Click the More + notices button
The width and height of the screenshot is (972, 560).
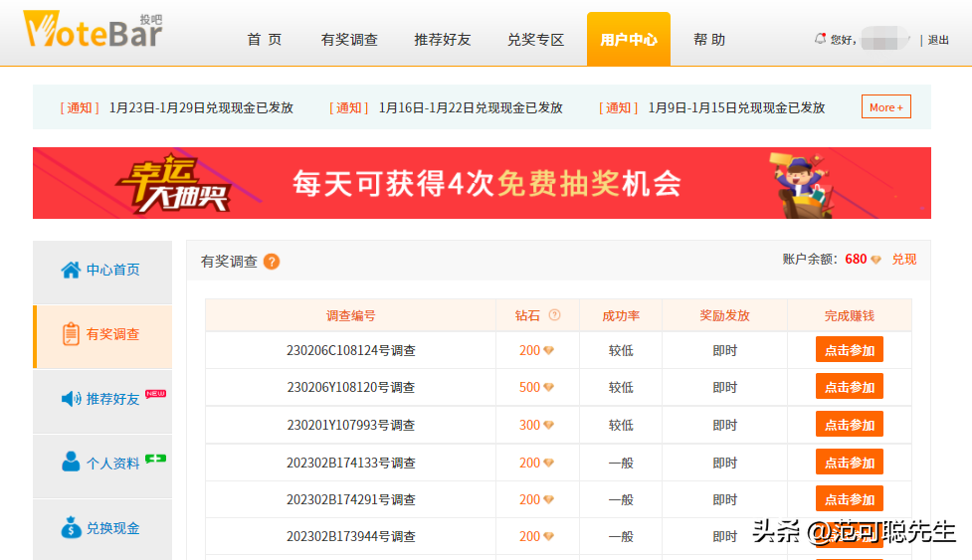click(886, 106)
